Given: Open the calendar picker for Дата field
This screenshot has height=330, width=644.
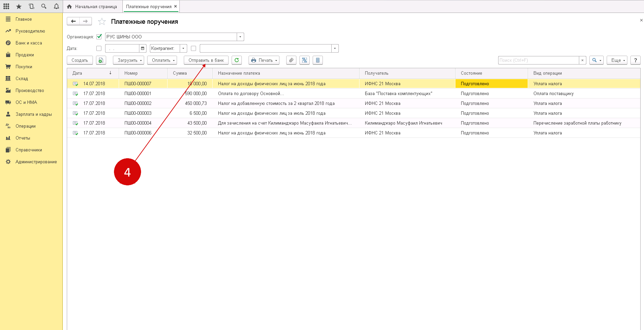Looking at the screenshot, I should [143, 49].
